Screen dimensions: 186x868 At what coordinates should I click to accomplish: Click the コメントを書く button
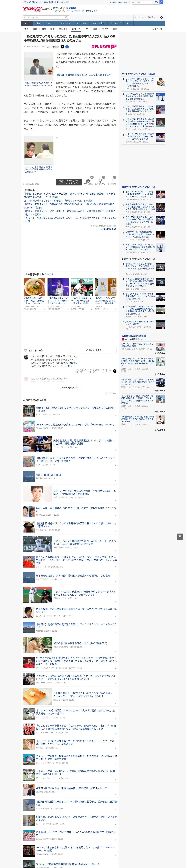coord(93,350)
